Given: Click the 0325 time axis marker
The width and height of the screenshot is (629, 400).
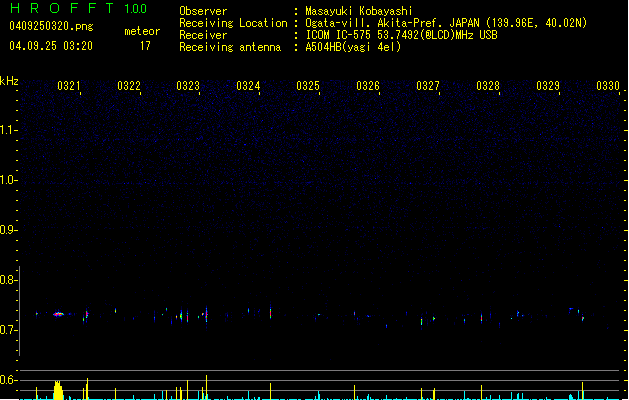Looking at the screenshot, I should pos(308,86).
